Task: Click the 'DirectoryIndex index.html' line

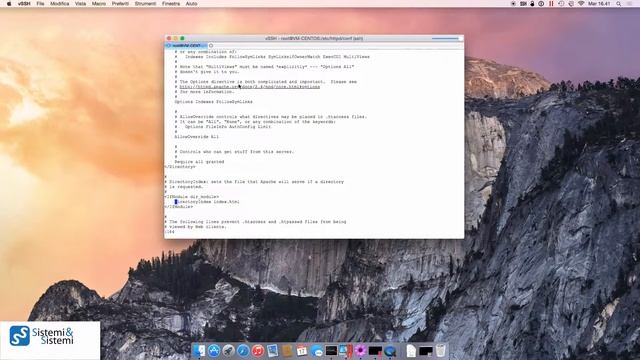Action: pyautogui.click(x=207, y=202)
